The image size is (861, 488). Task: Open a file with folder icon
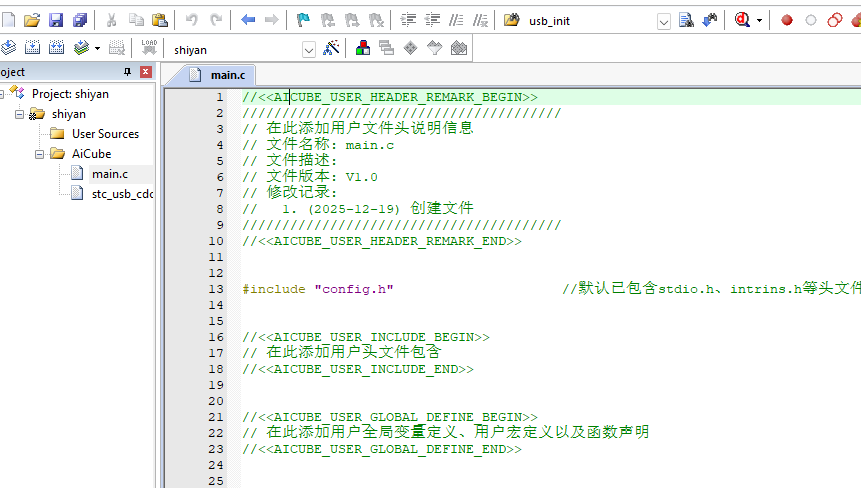(x=32, y=20)
